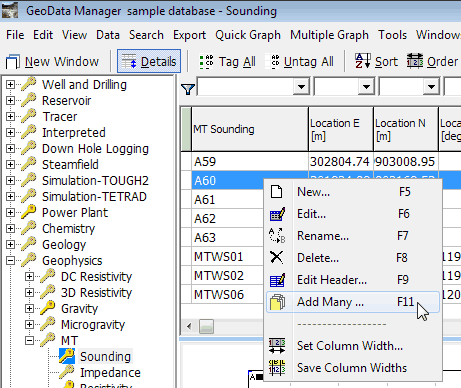Click the Save Column Widths icon
This screenshot has height=388, width=461.
(277, 368)
